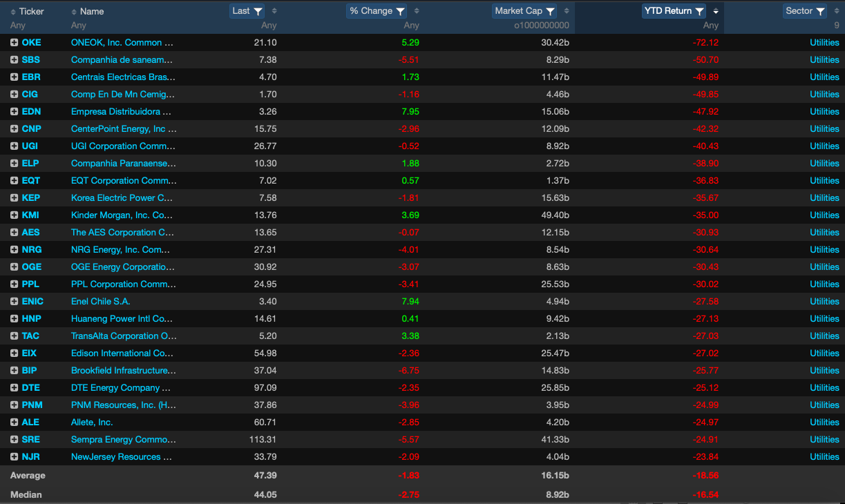Click sort arrows next to YTD Return filter

716,11
